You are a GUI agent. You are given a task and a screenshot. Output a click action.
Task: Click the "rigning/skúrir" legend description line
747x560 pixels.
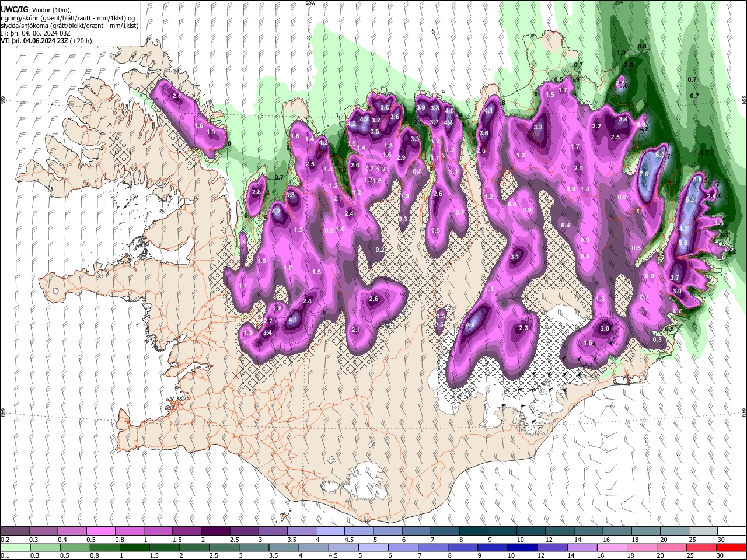click(x=69, y=18)
